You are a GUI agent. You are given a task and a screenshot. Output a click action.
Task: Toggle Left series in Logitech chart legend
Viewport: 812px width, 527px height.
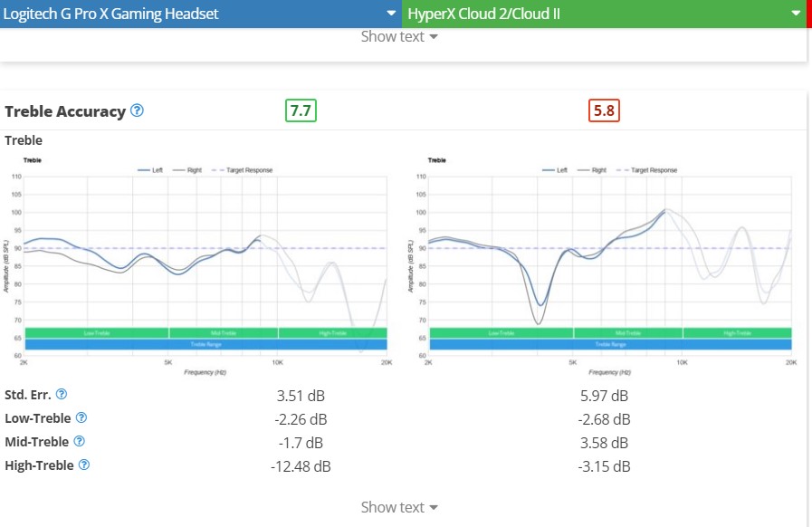[150, 170]
